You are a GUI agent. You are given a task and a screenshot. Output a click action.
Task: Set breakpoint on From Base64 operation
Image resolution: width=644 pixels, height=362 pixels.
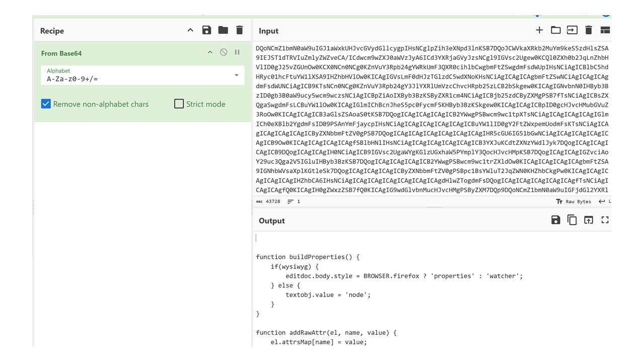click(237, 52)
